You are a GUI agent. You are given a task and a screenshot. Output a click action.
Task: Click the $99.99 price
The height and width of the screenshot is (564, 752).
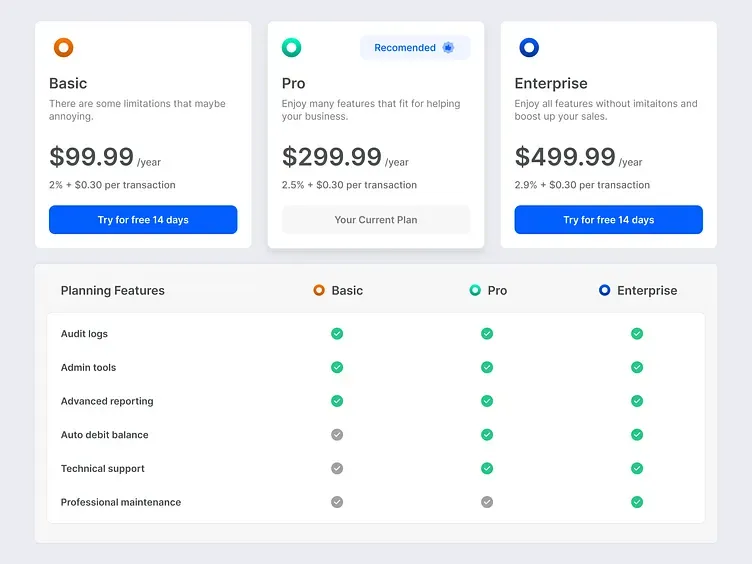pyautogui.click(x=92, y=156)
